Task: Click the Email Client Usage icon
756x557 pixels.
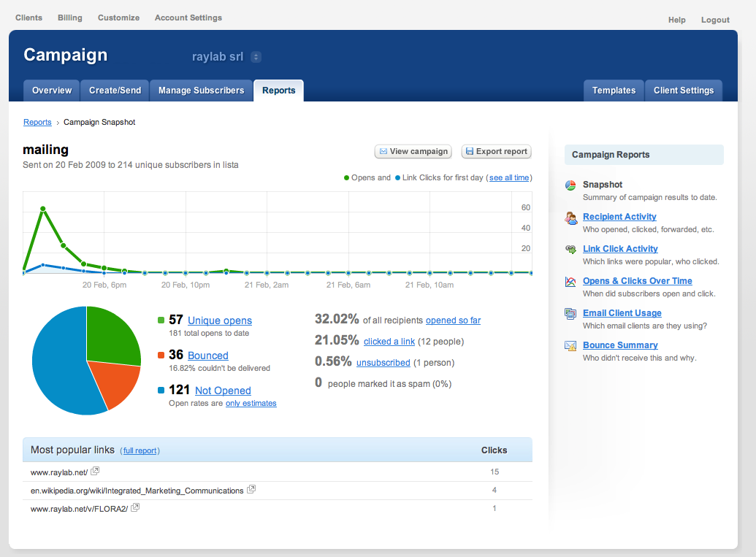Action: pos(570,314)
